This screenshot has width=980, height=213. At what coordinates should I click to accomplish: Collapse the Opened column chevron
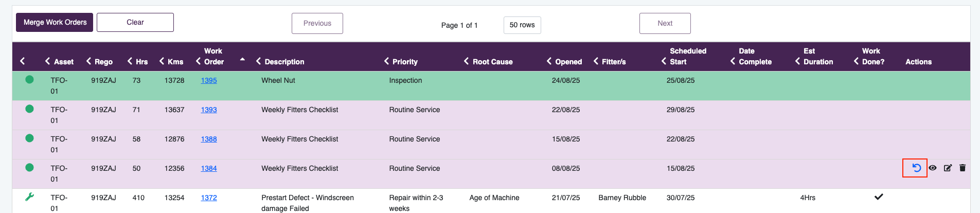pos(549,61)
